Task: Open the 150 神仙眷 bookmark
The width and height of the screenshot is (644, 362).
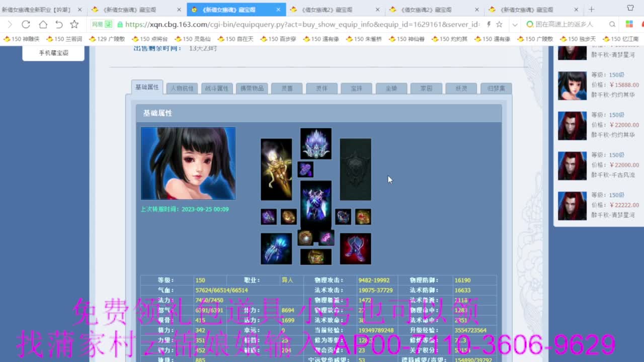Action: pyautogui.click(x=406, y=39)
